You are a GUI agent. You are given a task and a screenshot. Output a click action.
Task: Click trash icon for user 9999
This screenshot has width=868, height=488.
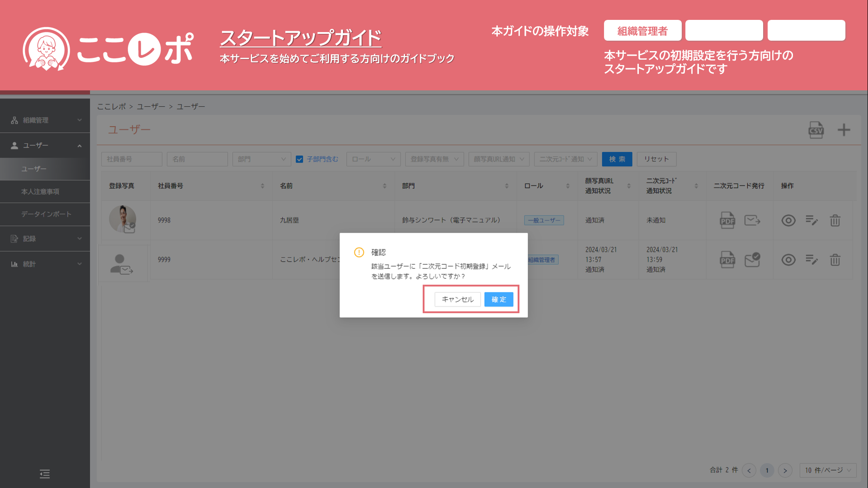pyautogui.click(x=835, y=260)
